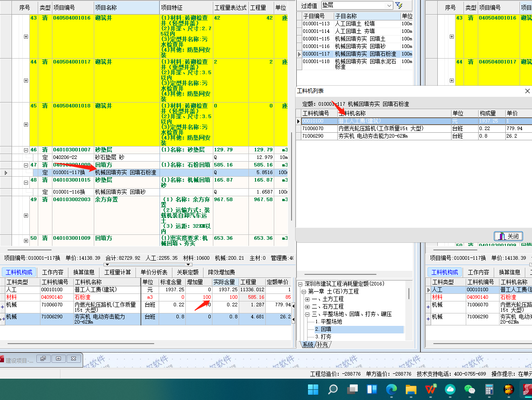Collapse 深圳市建筑工程消耗量定额(2016) tree root
The width and height of the screenshot is (532, 400).
300,284
